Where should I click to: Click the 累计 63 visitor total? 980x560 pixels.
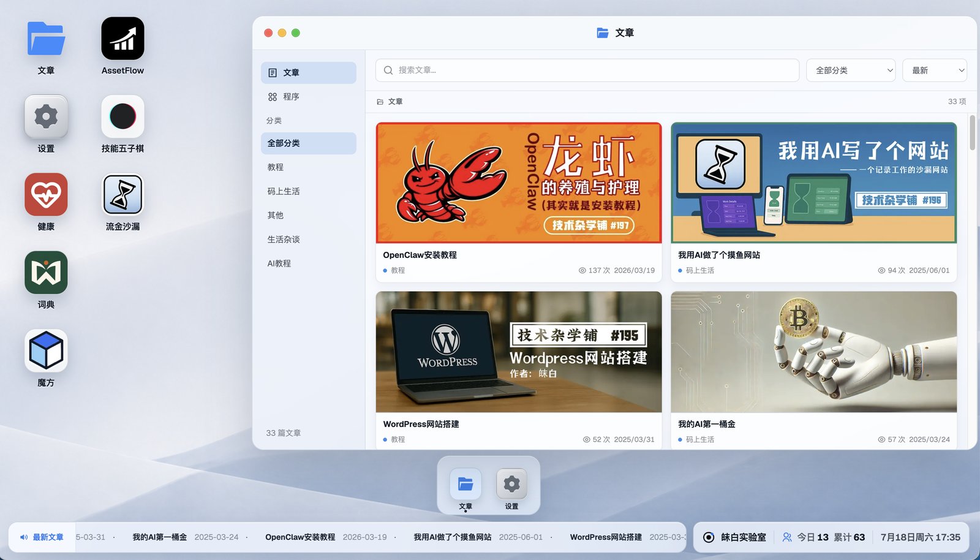[x=850, y=537]
